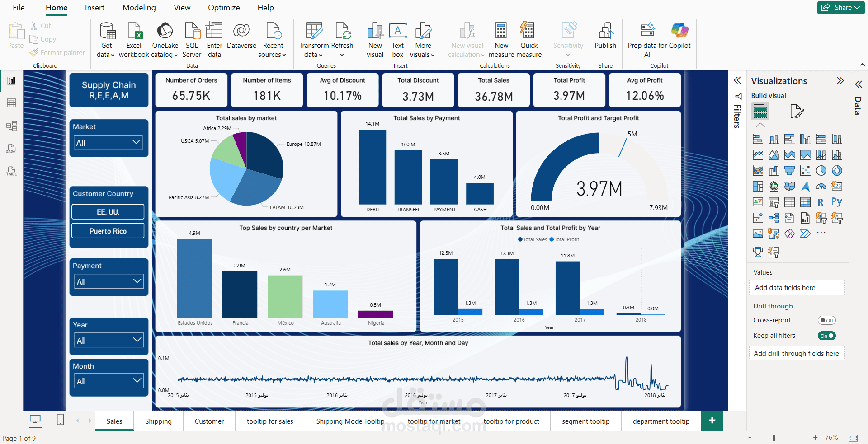The height and width of the screenshot is (444, 868).
Task: Switch to the Optimize ribbon tab
Action: pyautogui.click(x=224, y=8)
